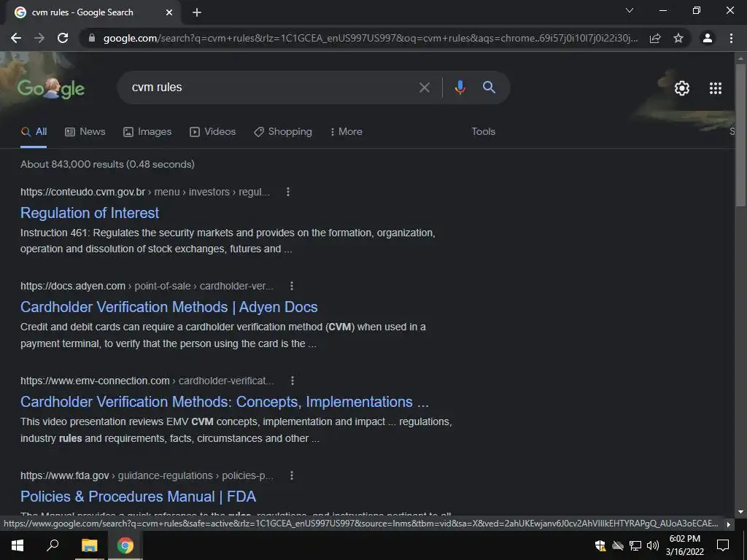Open options for emv-connection.com result

293,381
